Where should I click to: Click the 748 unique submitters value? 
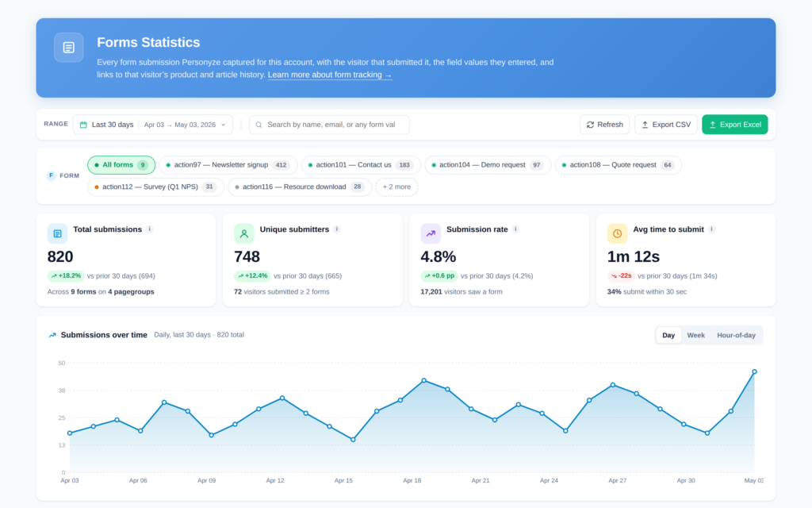click(247, 257)
